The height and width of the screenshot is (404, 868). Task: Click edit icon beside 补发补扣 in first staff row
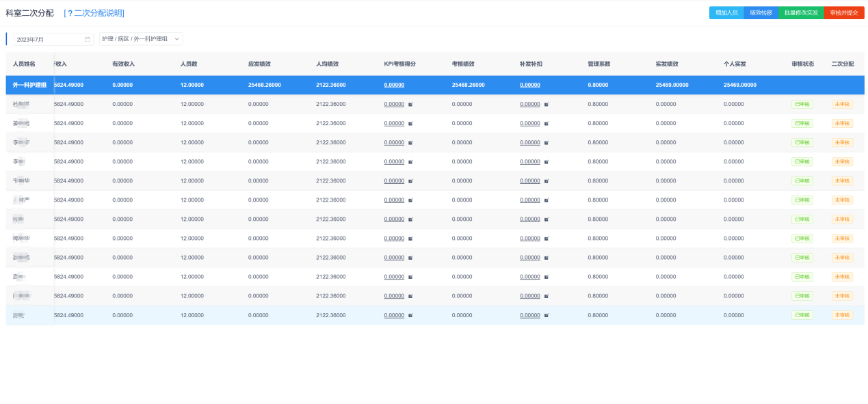(x=547, y=105)
